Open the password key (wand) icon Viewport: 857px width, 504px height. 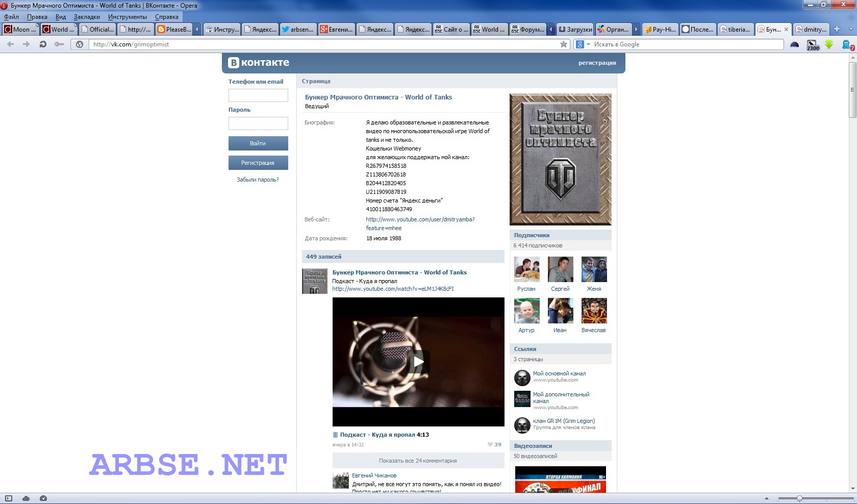pyautogui.click(x=59, y=44)
